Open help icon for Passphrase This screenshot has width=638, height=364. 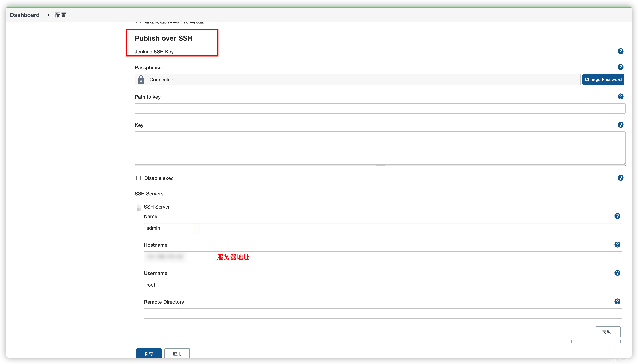pos(620,67)
